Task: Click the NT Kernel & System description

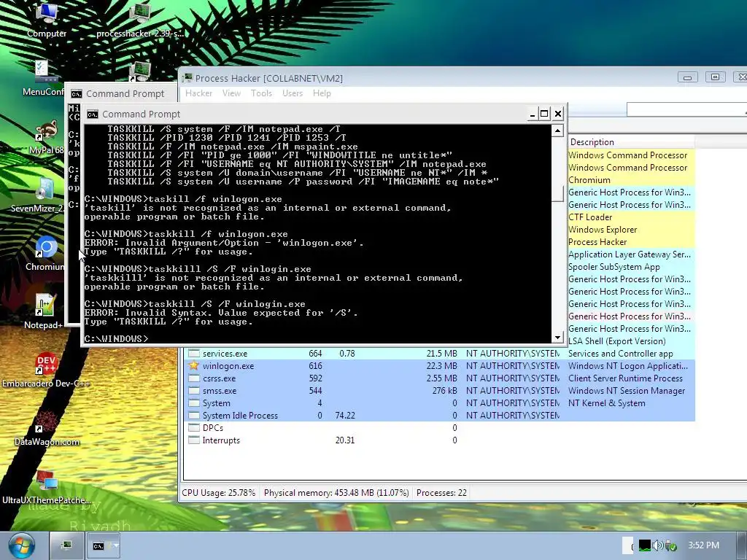Action: (x=606, y=402)
